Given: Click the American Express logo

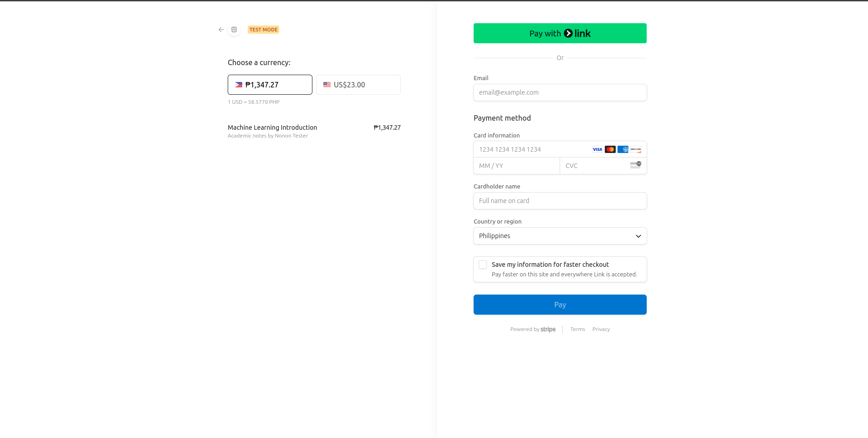Looking at the screenshot, I should click(x=623, y=149).
